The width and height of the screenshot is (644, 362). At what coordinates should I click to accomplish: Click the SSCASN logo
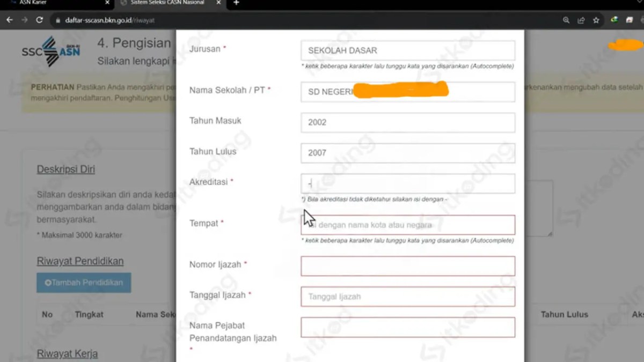(x=51, y=51)
